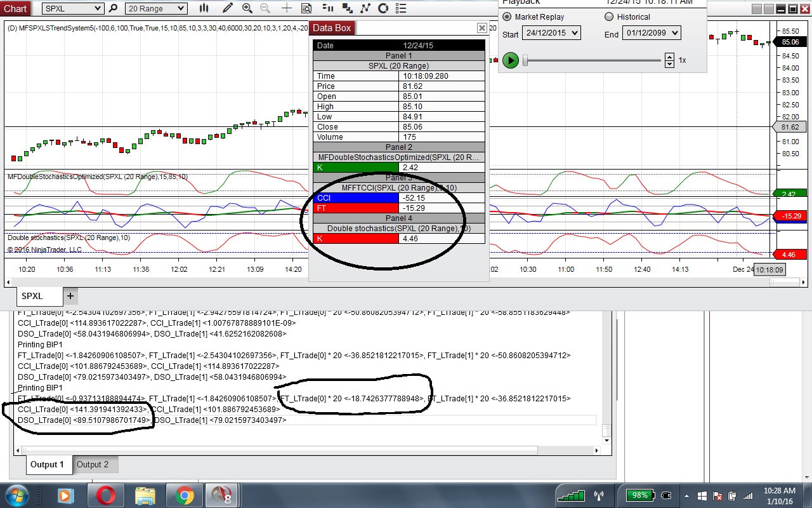Close the Data Box panel

tap(482, 28)
